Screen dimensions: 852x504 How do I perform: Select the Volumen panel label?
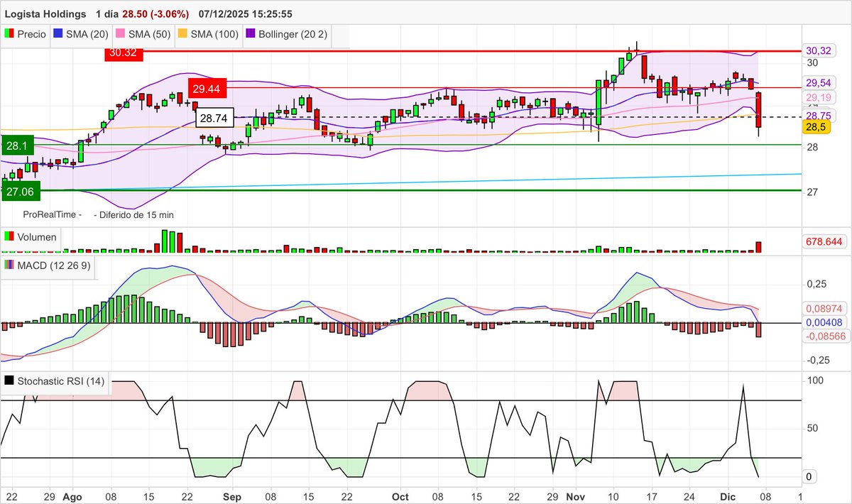tap(30, 237)
